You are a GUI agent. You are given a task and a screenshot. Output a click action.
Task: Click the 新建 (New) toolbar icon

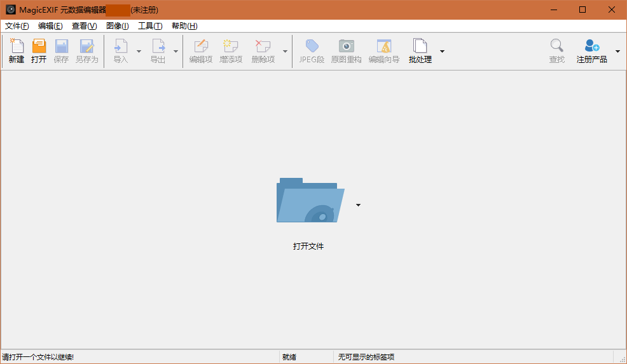(17, 46)
